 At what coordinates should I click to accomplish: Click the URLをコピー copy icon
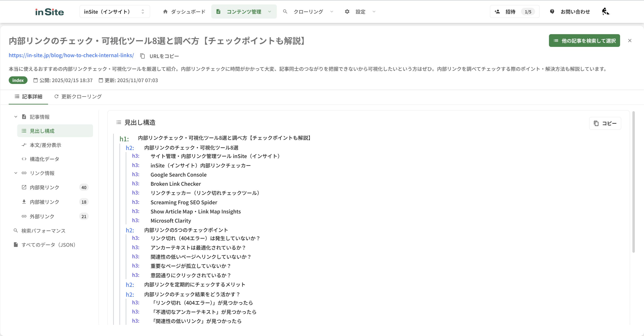click(142, 56)
